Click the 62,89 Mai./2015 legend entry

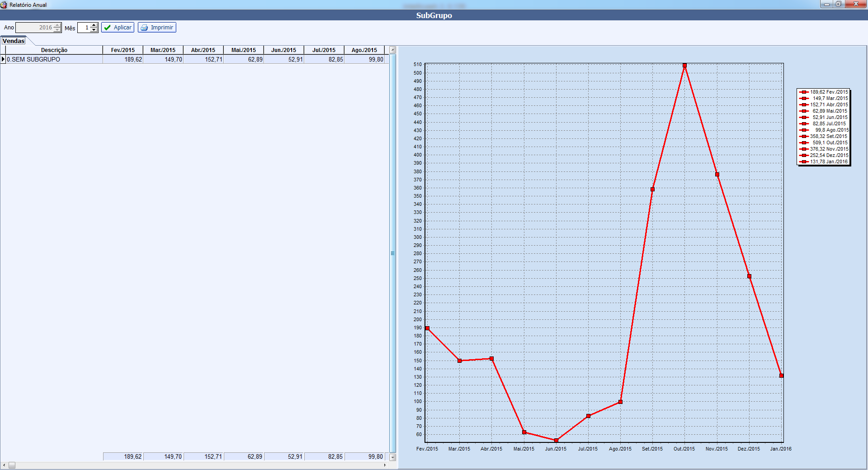[824, 111]
